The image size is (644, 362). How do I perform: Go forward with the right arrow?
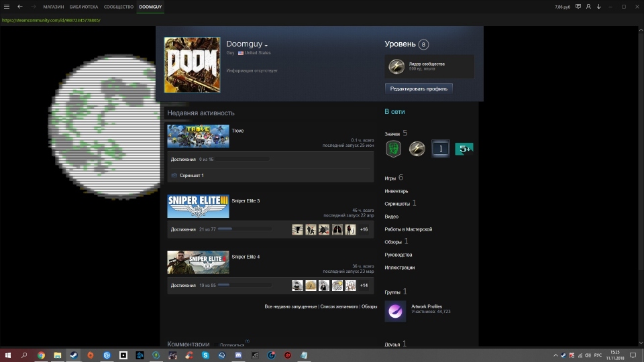(34, 7)
